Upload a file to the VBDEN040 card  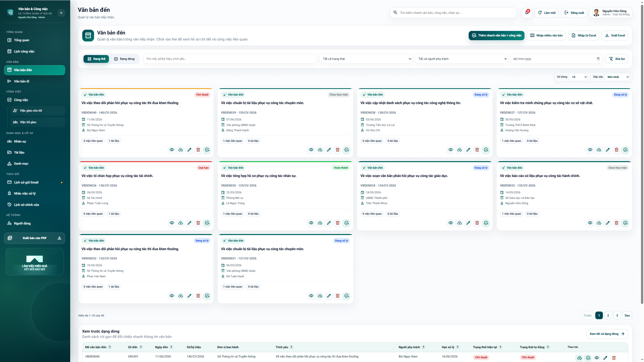[181, 150]
